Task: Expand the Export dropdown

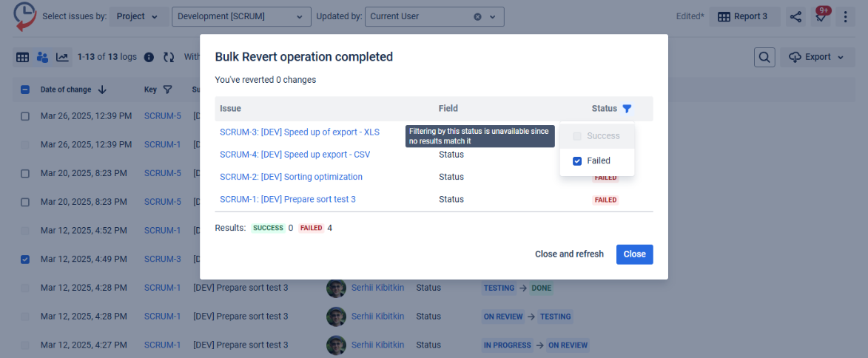Action: coord(817,57)
